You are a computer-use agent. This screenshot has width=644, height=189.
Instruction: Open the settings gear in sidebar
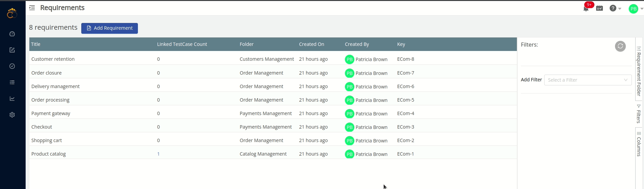[12, 115]
